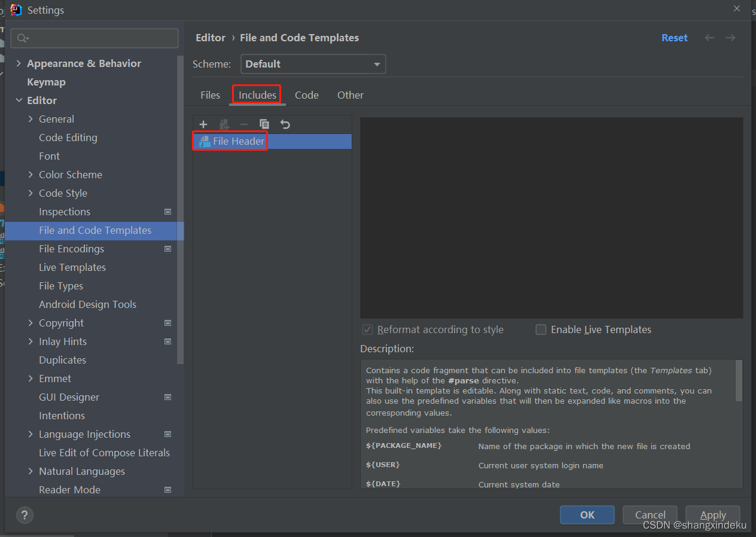This screenshot has height=537, width=756.
Task: Open Code Editing settings
Action: coord(68,138)
